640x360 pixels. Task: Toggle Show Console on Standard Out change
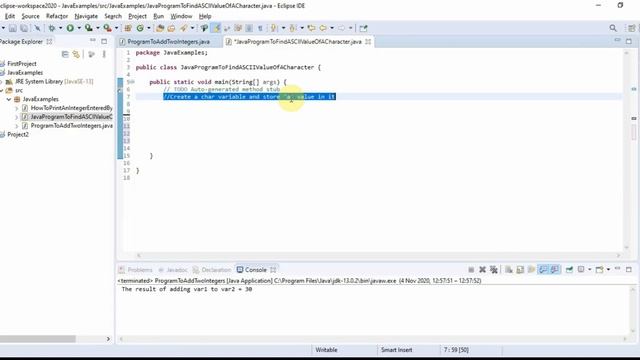[x=543, y=270]
